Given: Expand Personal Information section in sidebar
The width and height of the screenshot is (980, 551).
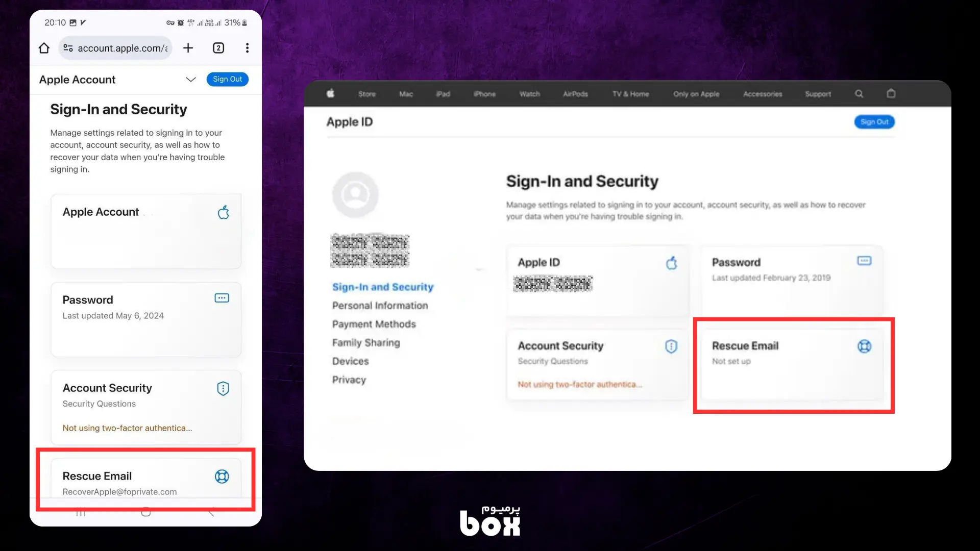Looking at the screenshot, I should tap(380, 306).
